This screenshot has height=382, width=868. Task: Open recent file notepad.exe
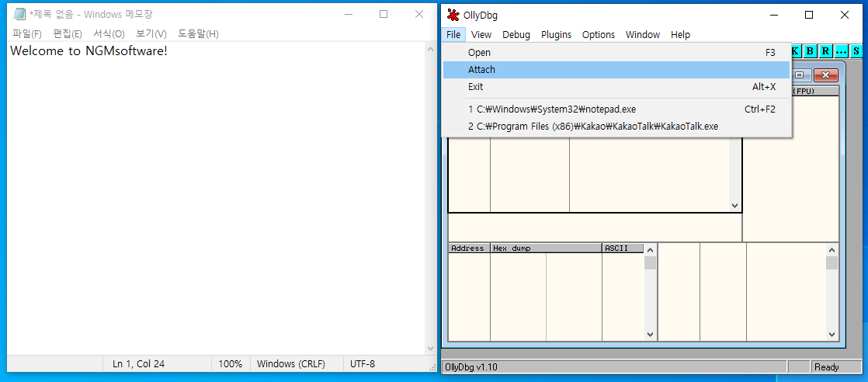click(x=616, y=109)
